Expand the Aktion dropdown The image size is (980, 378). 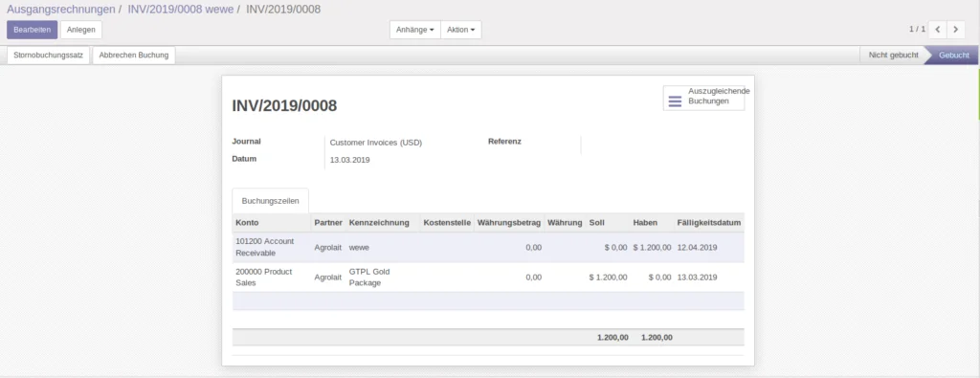click(x=460, y=30)
